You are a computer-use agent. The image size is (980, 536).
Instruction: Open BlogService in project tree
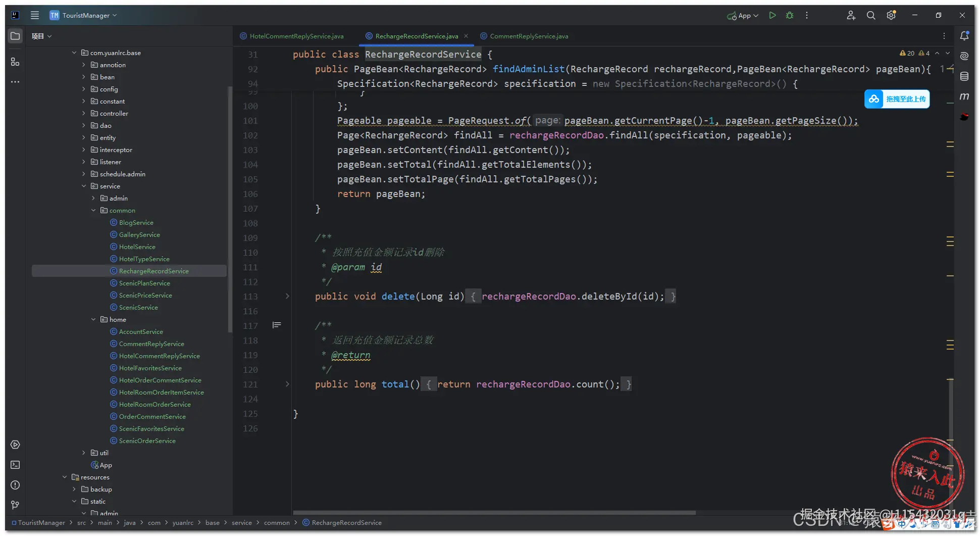click(136, 222)
